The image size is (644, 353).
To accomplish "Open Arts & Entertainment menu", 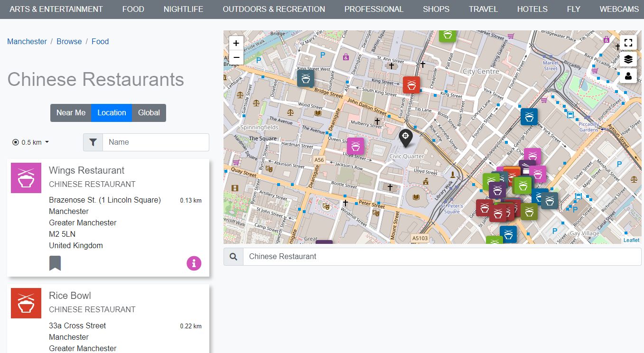I will point(56,9).
